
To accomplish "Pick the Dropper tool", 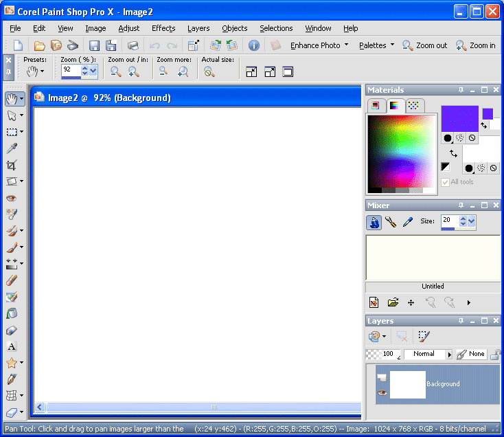I will coord(12,148).
